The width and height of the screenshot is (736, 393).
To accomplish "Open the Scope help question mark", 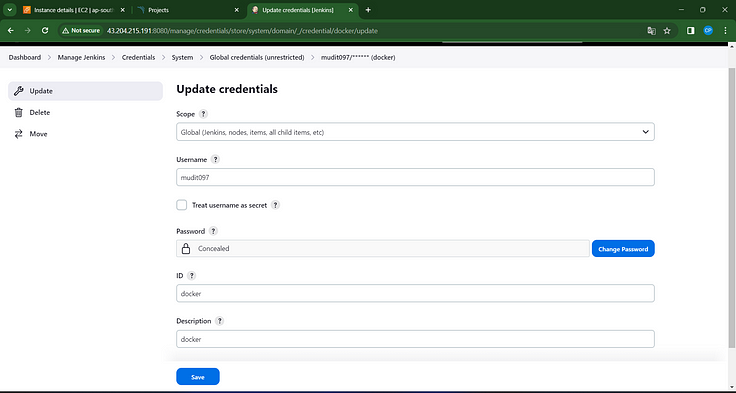I will coord(203,114).
